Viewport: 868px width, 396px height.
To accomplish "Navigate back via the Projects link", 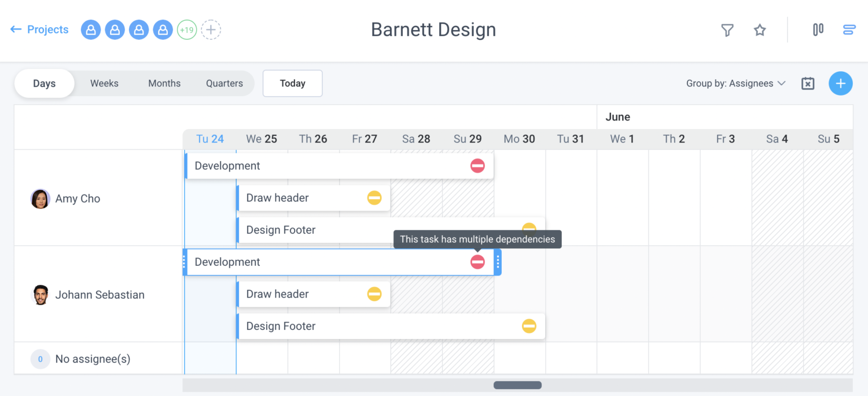I will (x=47, y=29).
